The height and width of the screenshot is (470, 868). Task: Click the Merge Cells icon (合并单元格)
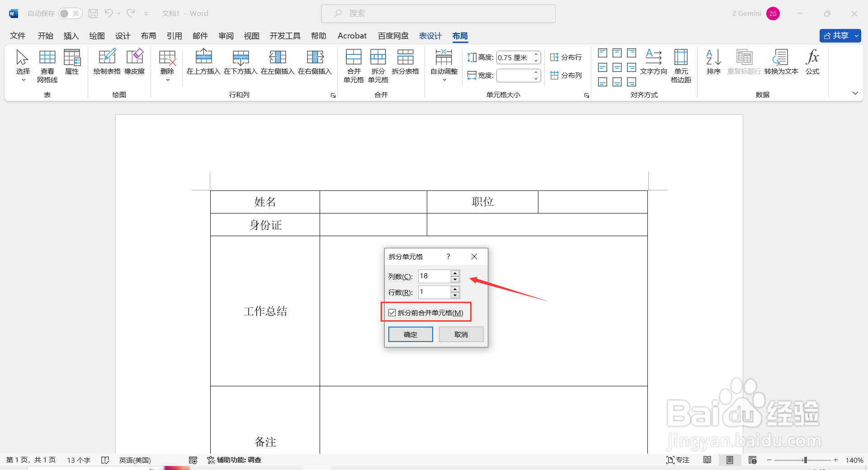353,66
